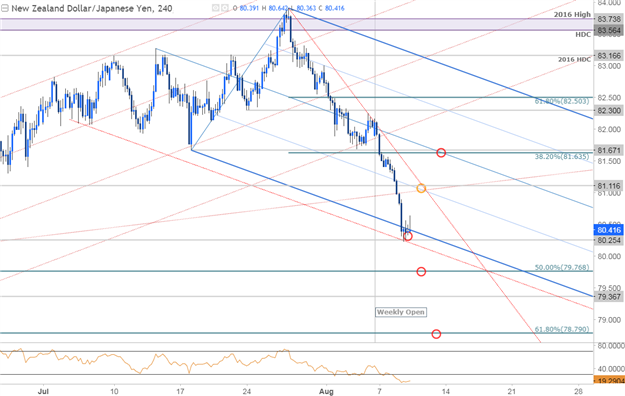The width and height of the screenshot is (625, 396).
Task: Click the 82.000 tick on the price scale
Action: pyautogui.click(x=609, y=130)
